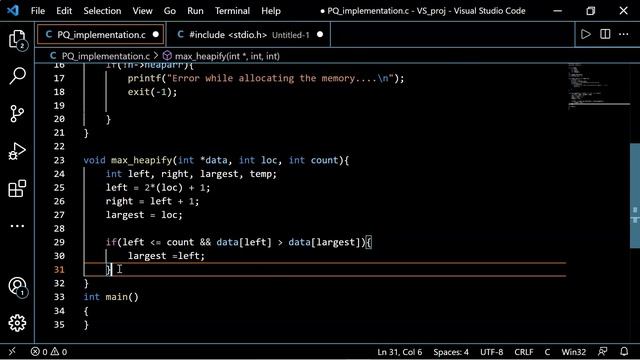Switch to Untitled-1 editor tab
The width and height of the screenshot is (640, 360).
[x=249, y=35]
